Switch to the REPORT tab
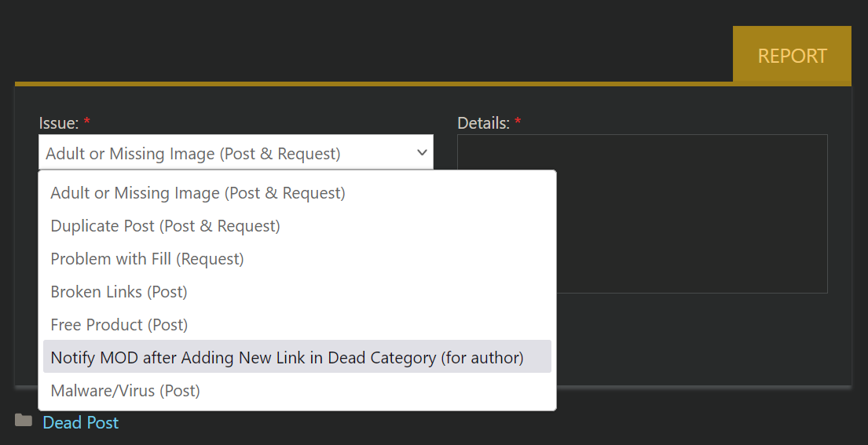The width and height of the screenshot is (868, 445). [792, 55]
